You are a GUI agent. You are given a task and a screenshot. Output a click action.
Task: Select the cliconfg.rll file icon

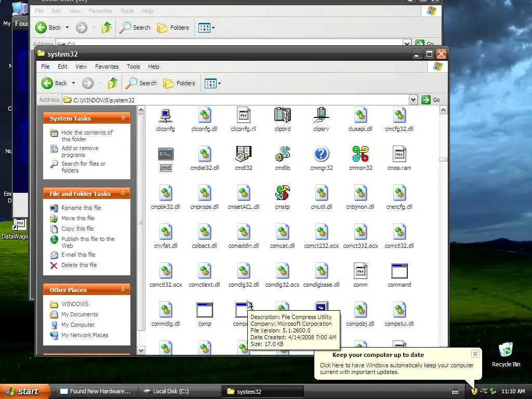pos(244,115)
